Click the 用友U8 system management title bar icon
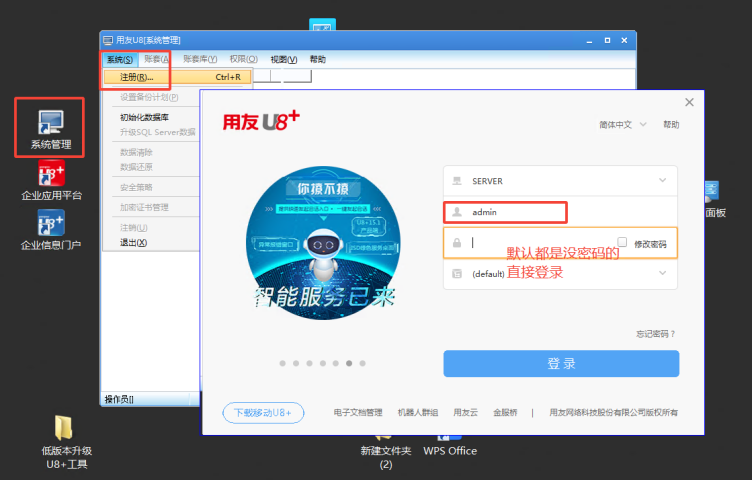 pyautogui.click(x=108, y=40)
